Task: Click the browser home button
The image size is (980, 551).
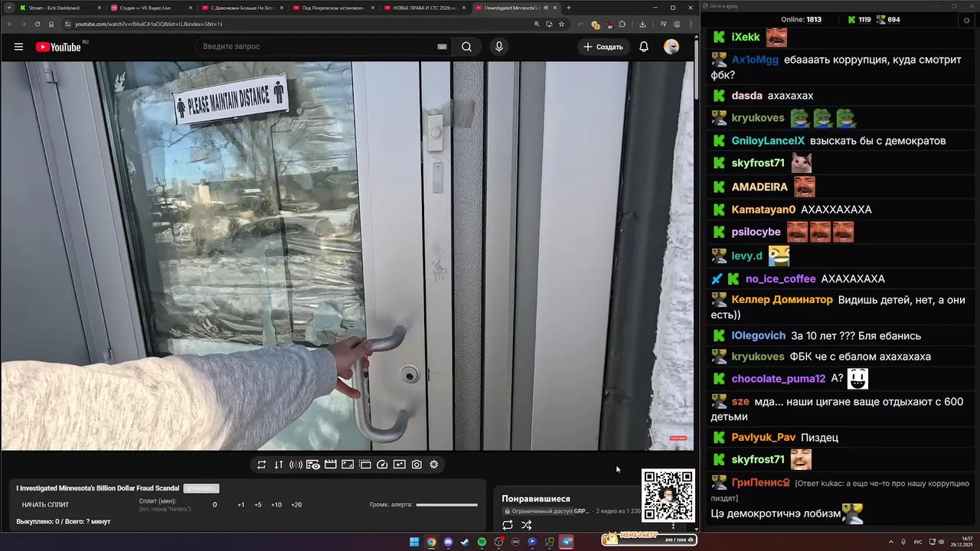Action: click(51, 24)
